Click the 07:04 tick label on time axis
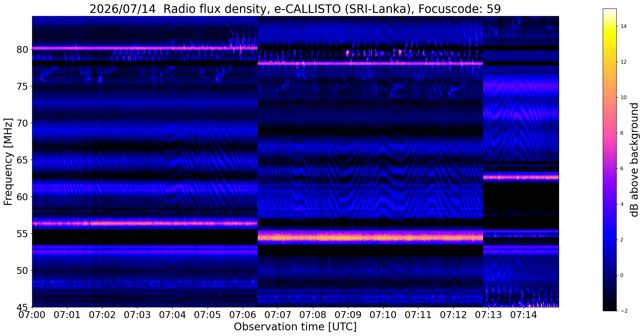 172,315
